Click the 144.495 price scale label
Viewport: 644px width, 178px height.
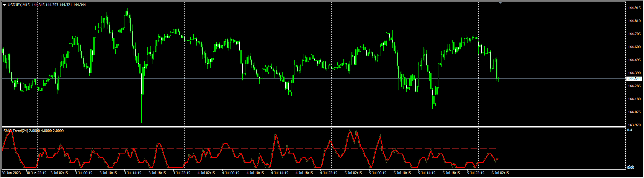[x=634, y=60]
